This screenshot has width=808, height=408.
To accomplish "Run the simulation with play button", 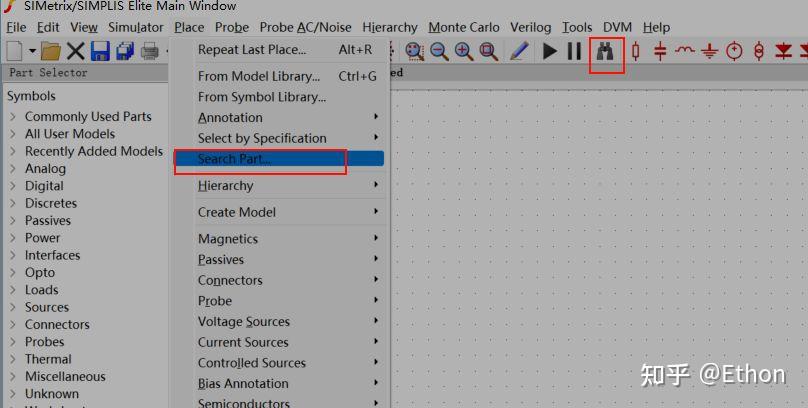I will 549,51.
